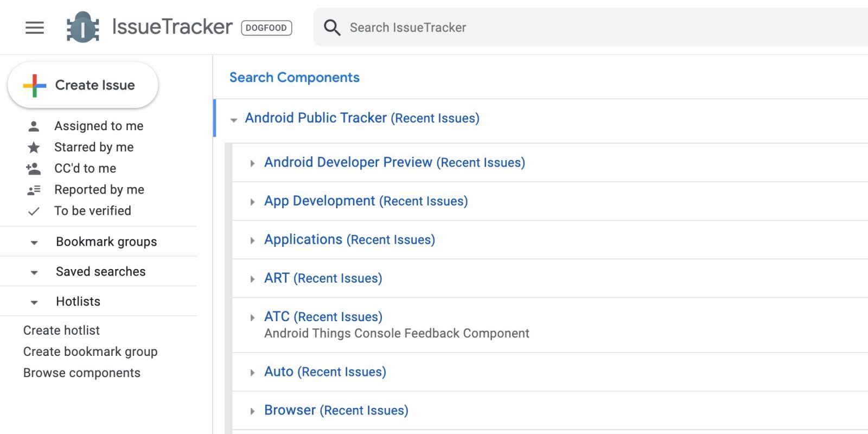Viewport: 868px width, 434px height.
Task: Collapse the Android Public Tracker tree node
Action: 234,120
